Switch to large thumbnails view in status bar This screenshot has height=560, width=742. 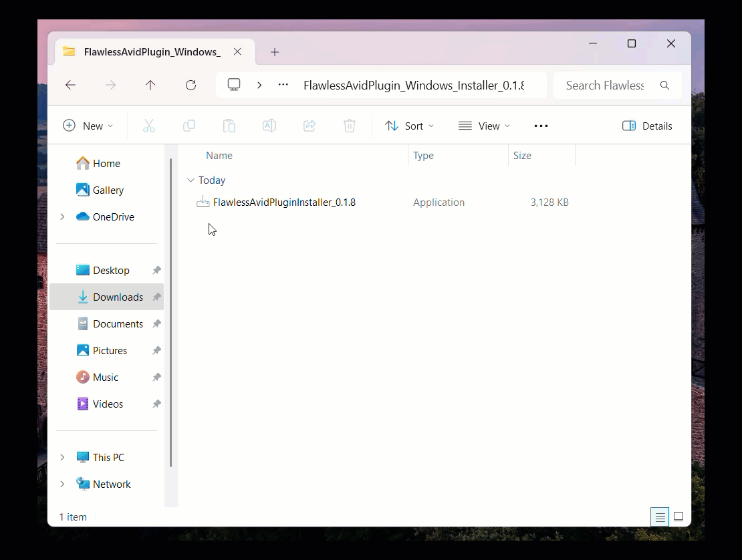coord(678,517)
